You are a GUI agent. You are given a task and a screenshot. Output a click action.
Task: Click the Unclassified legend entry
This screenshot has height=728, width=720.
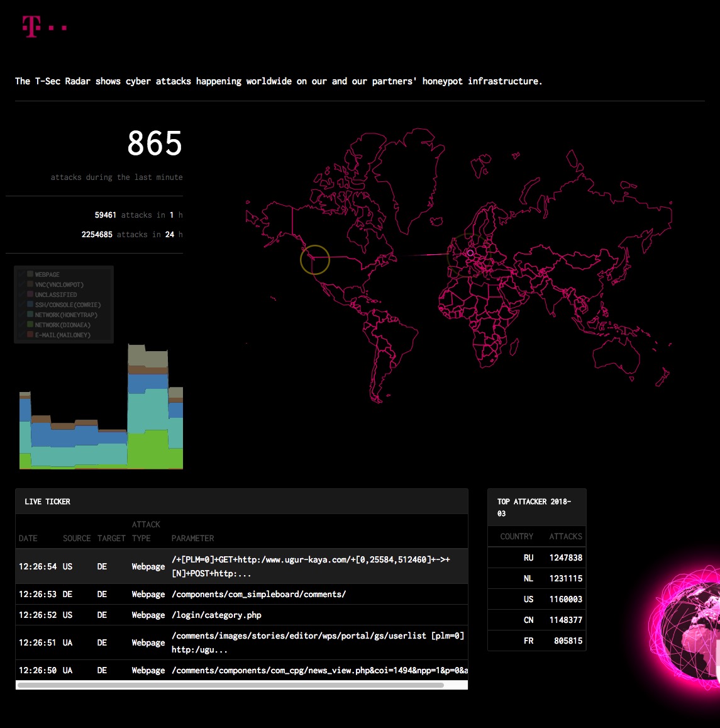pyautogui.click(x=56, y=294)
